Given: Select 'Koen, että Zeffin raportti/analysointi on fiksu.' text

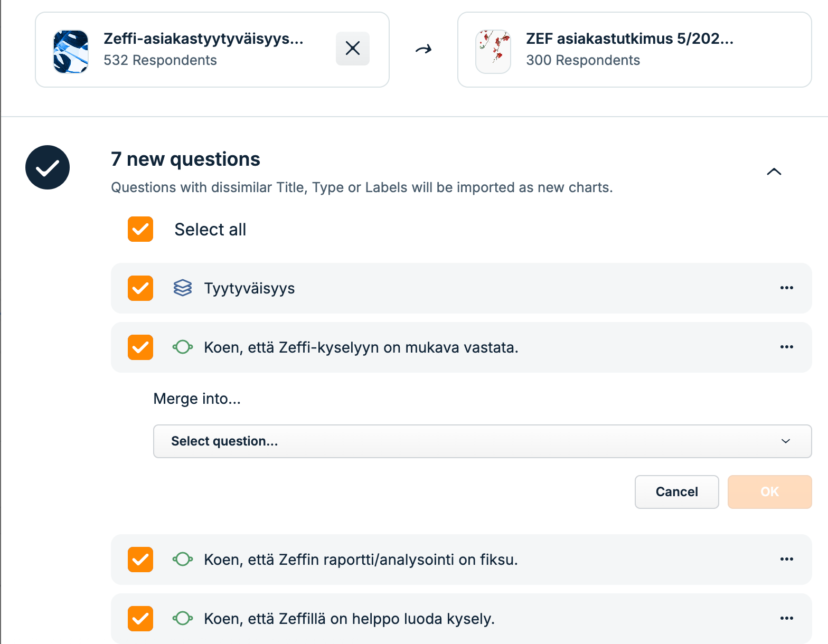Looking at the screenshot, I should coord(361,560).
